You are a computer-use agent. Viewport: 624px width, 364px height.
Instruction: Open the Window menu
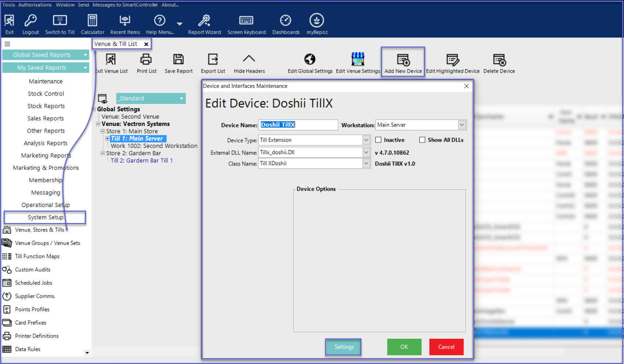(65, 5)
